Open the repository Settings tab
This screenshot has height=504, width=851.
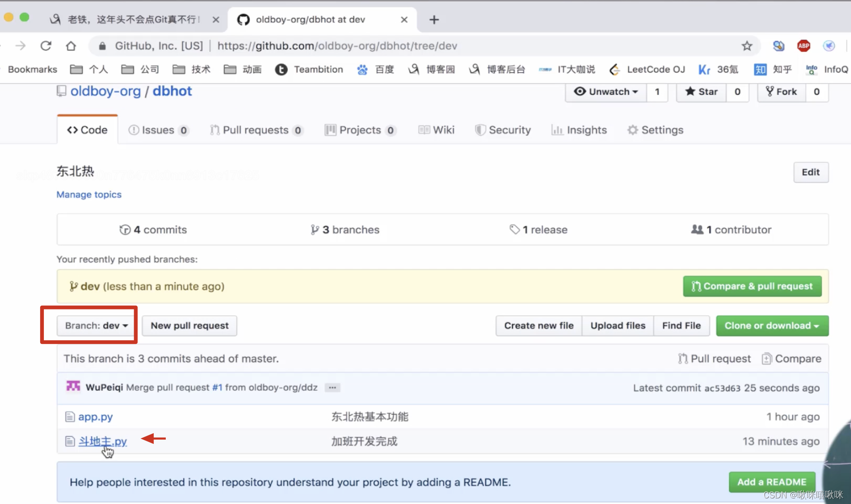tap(655, 130)
